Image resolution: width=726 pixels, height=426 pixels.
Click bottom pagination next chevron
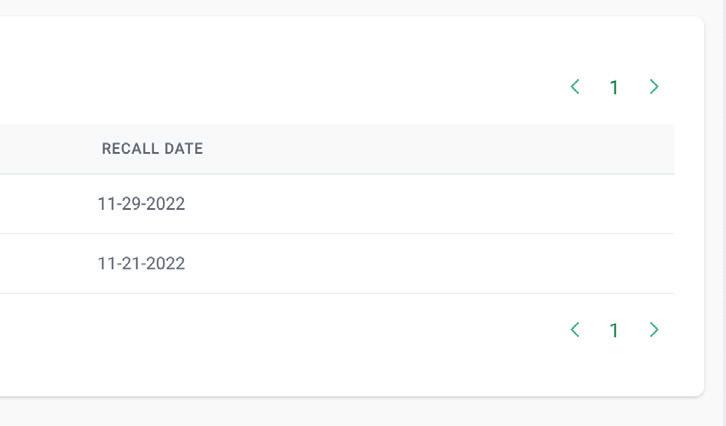click(x=654, y=330)
